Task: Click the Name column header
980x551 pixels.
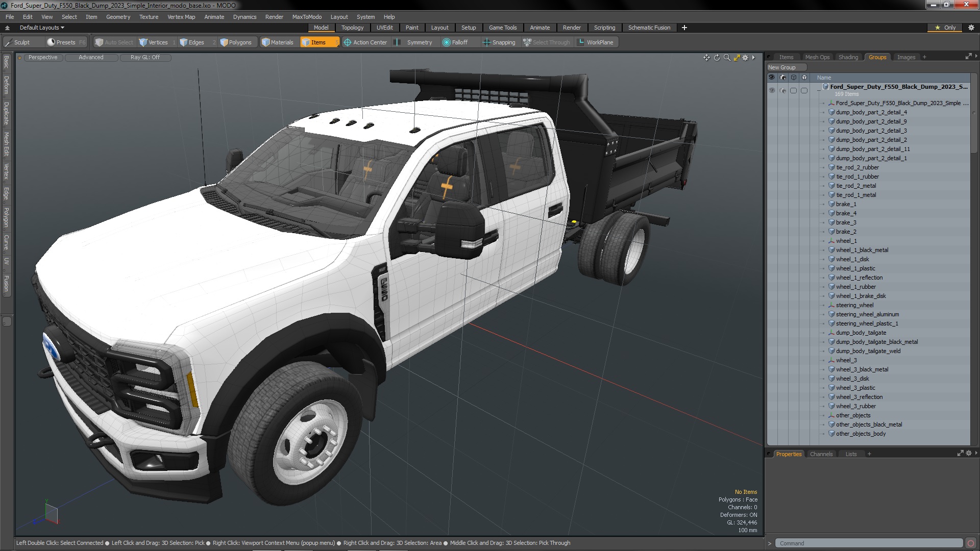Action: point(823,78)
